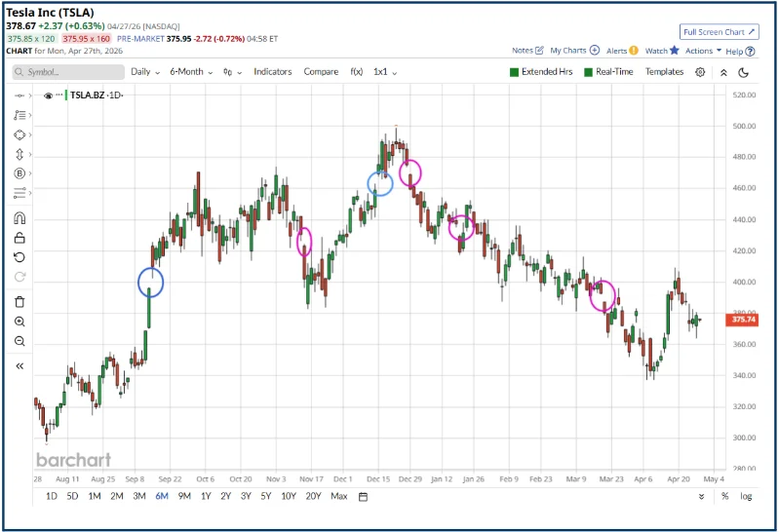Select the Max range tab
The image size is (779, 532).
tap(339, 496)
